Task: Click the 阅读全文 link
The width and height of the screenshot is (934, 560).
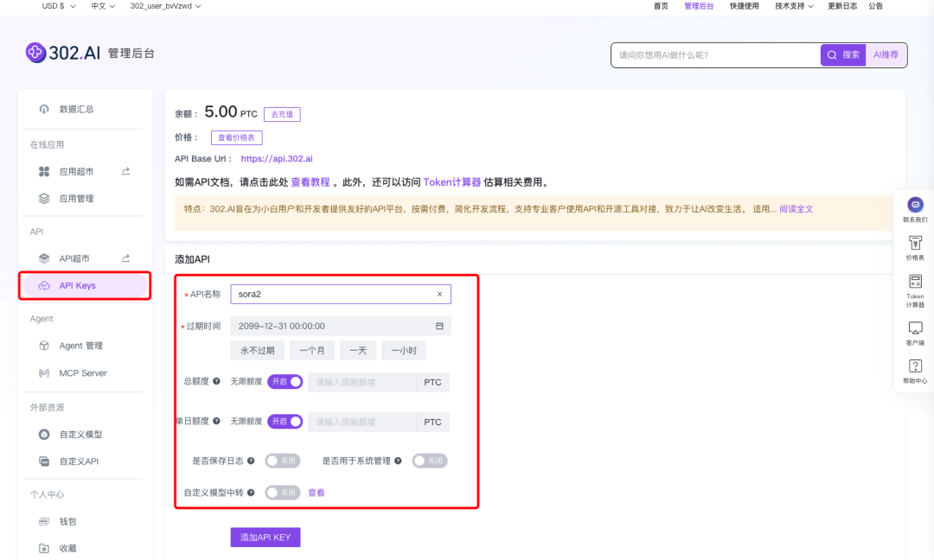Action: [796, 209]
